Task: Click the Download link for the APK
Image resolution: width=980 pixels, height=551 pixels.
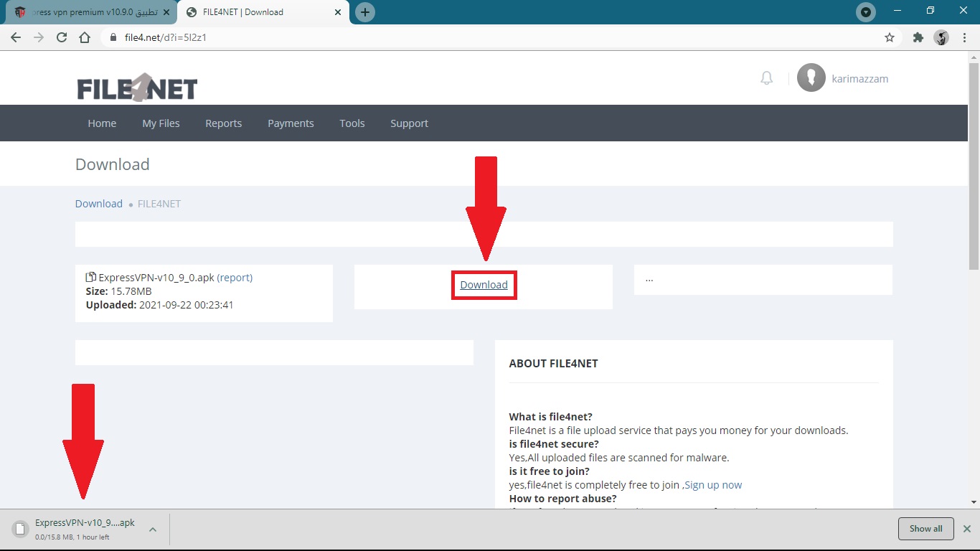Action: pos(484,285)
